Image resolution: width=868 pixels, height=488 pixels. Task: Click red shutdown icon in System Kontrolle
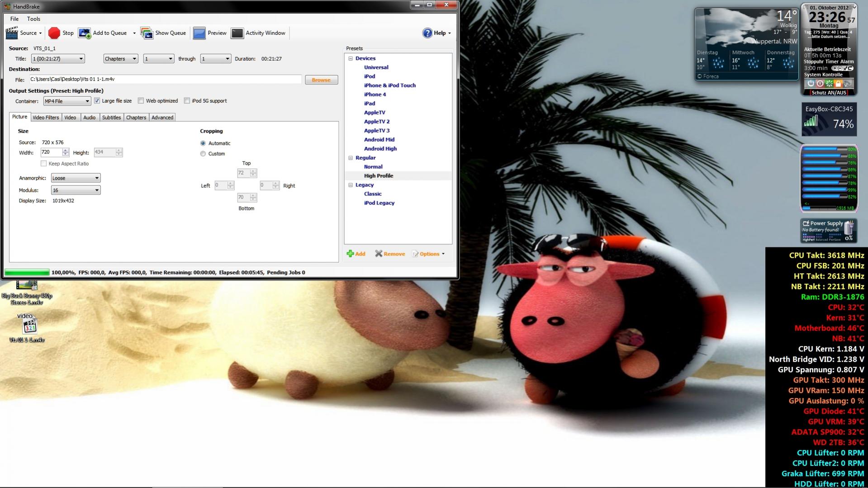tap(820, 84)
